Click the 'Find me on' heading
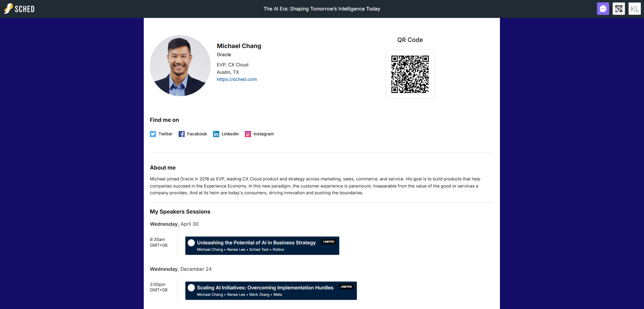 [164, 120]
